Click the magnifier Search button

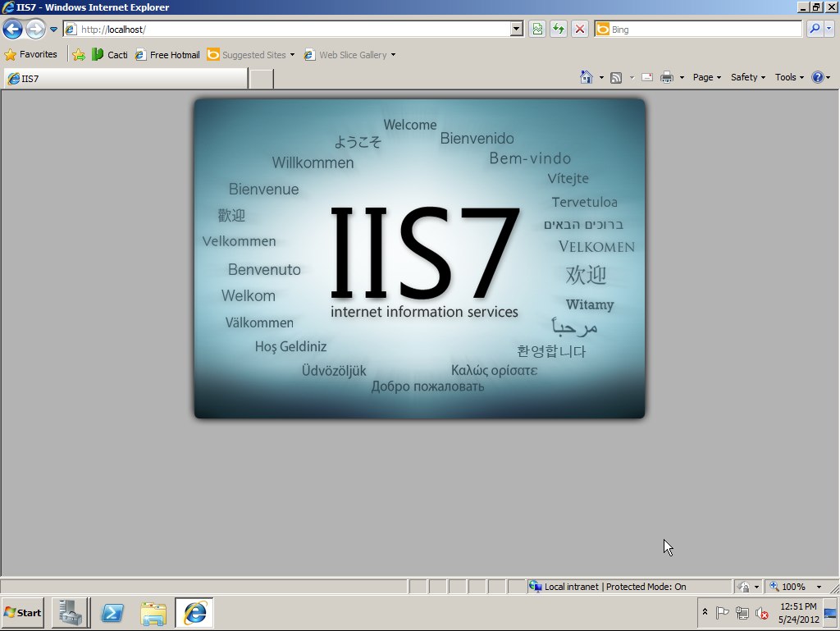tap(815, 29)
